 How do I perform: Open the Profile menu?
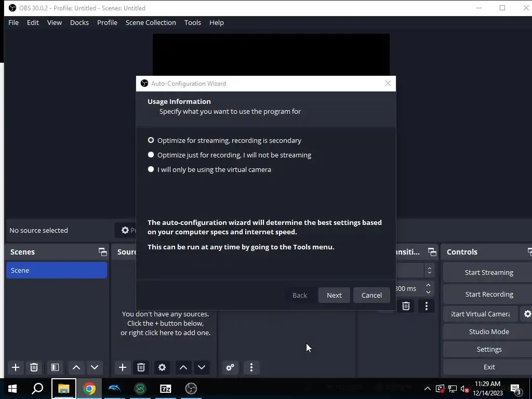tap(107, 22)
